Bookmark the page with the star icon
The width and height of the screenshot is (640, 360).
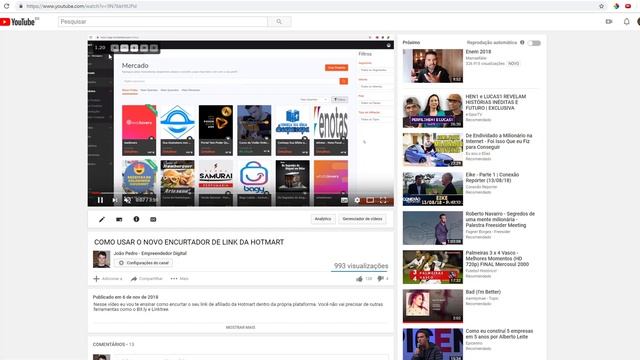[601, 6]
